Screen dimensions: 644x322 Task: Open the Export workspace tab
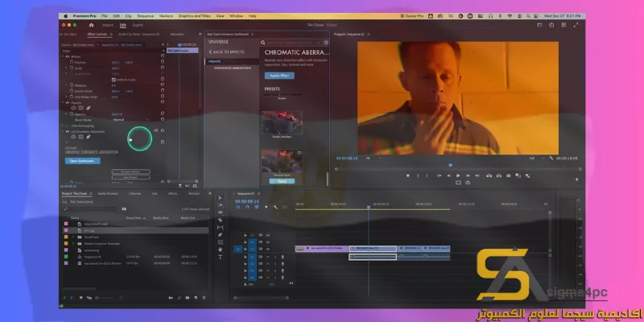coord(138,25)
